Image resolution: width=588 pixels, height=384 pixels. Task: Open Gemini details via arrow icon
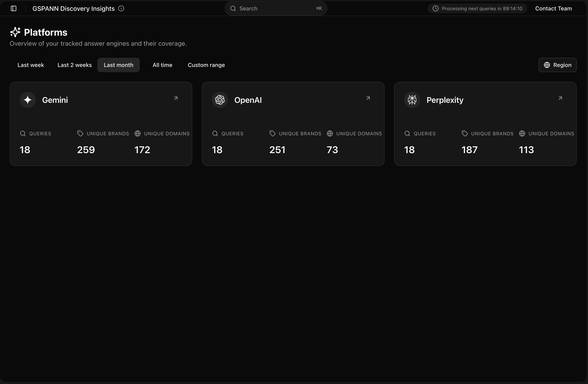(176, 98)
